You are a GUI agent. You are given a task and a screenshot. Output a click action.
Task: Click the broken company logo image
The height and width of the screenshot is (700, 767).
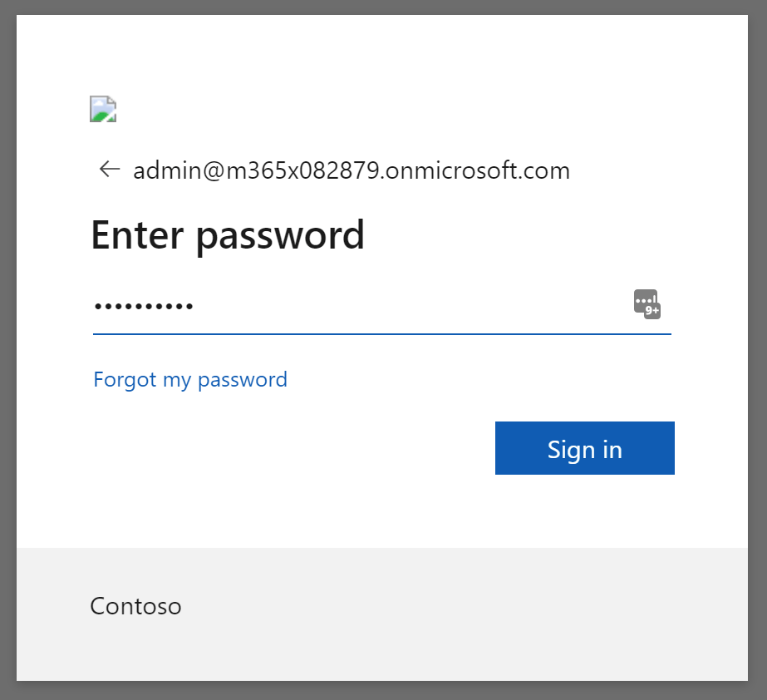[x=103, y=109]
